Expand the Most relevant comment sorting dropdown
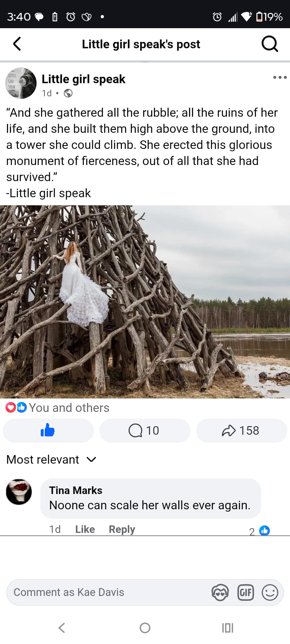Screen dimensions: 290x644 (51, 460)
